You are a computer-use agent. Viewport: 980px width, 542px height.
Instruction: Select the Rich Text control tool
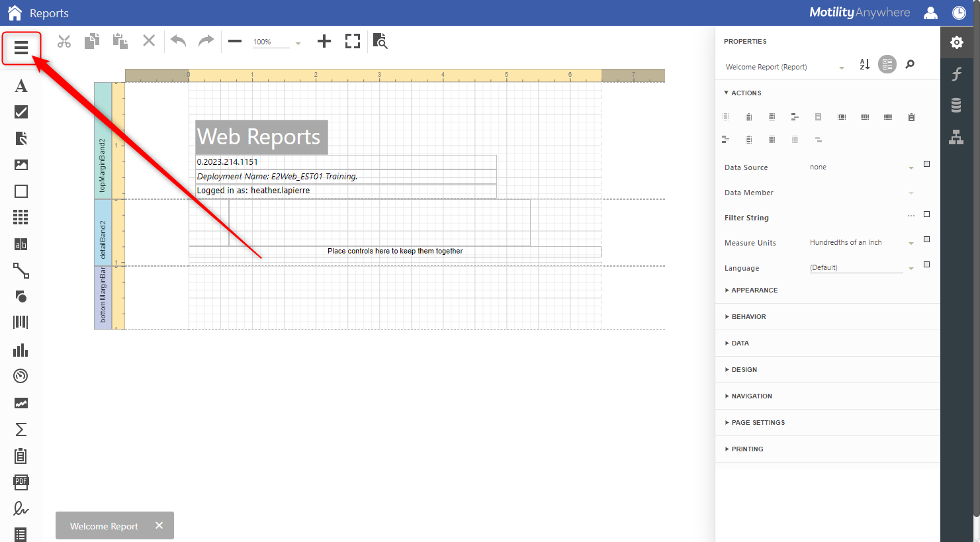pos(21,138)
